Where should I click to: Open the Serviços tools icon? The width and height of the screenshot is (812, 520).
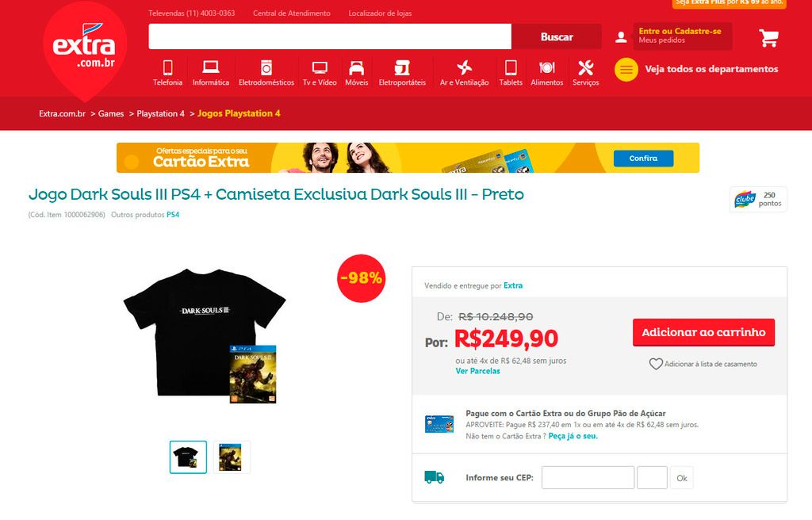(x=586, y=68)
